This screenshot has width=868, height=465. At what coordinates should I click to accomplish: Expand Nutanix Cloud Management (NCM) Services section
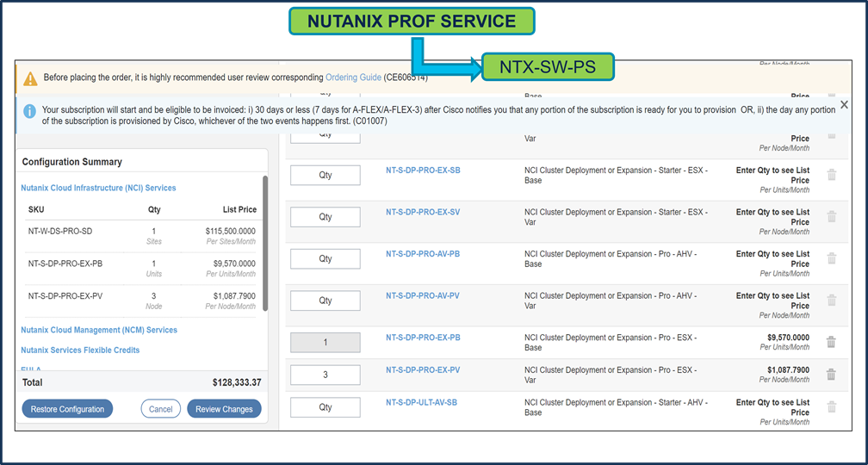click(x=99, y=330)
